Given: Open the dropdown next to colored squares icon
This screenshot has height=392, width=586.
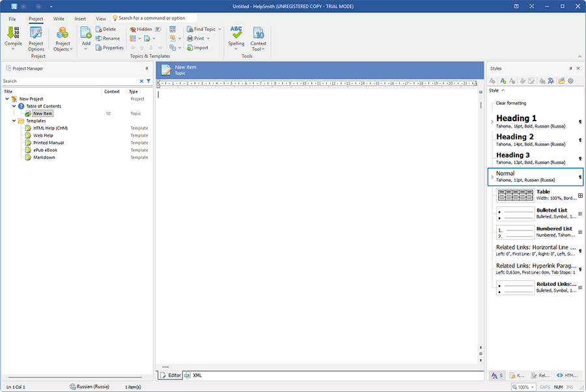Looking at the screenshot, I should click(x=140, y=38).
